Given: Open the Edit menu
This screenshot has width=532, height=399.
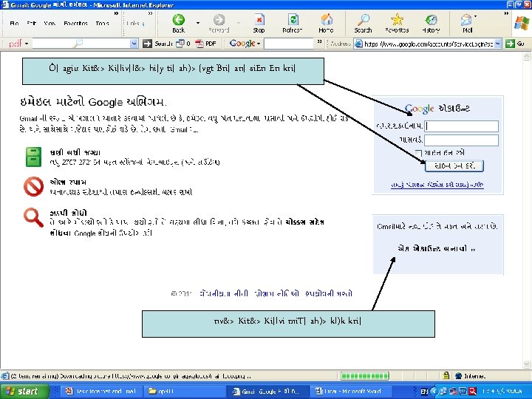Looking at the screenshot, I should pyautogui.click(x=31, y=23).
